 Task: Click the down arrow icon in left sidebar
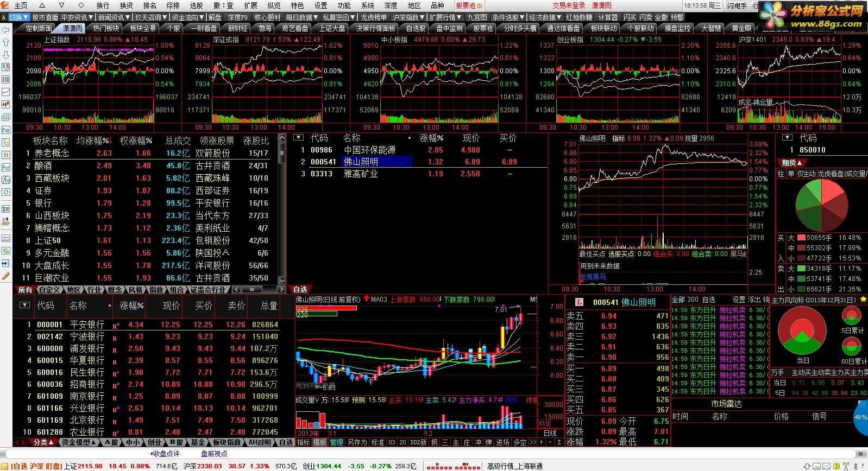pos(6,54)
